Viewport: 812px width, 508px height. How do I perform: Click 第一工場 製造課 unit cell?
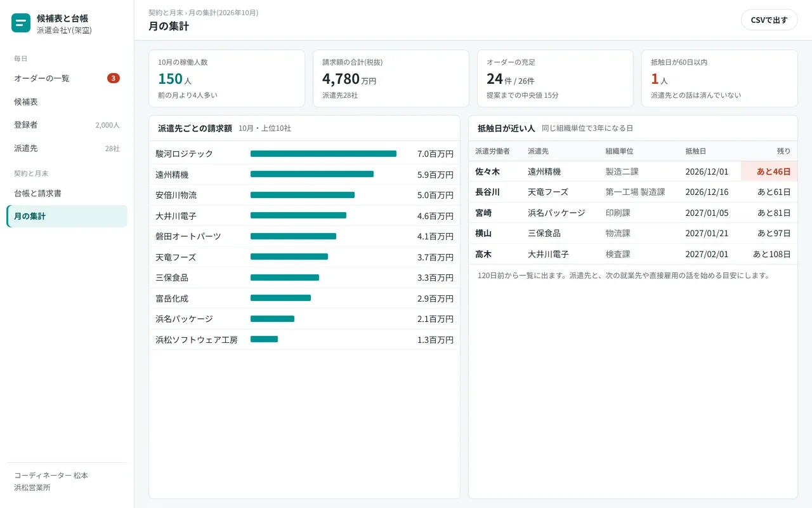[x=636, y=192]
